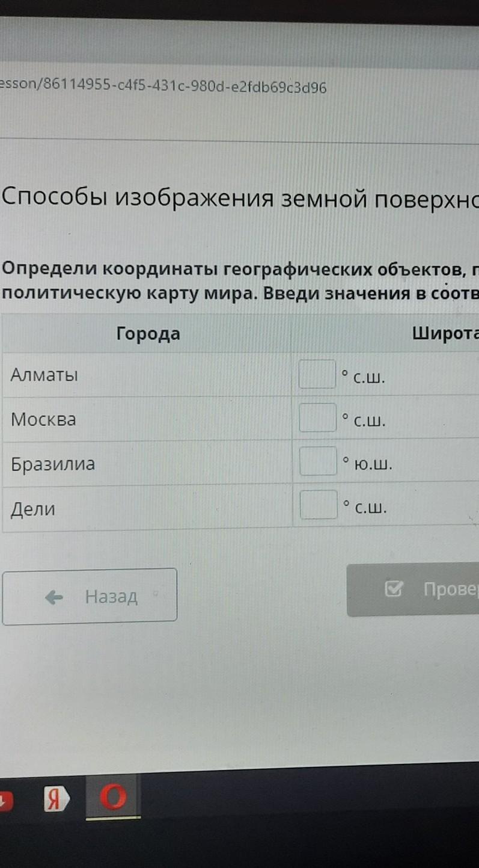The width and height of the screenshot is (479, 868).
Task: Click the left arrow icon beside Назад
Action: point(55,597)
